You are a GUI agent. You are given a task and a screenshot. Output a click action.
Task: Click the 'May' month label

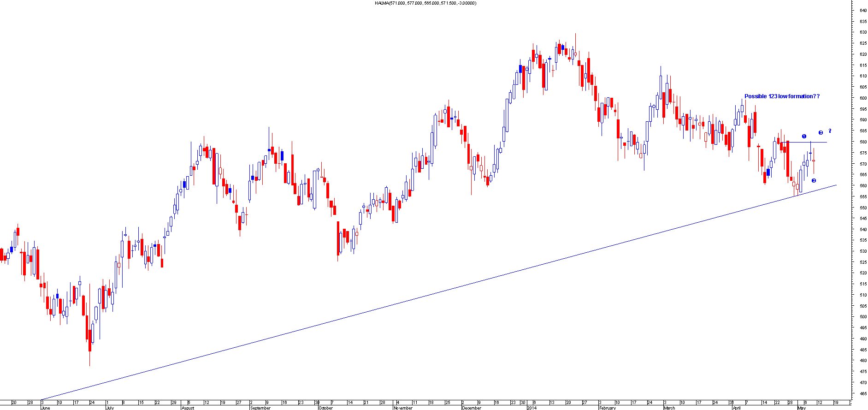[x=802, y=408]
